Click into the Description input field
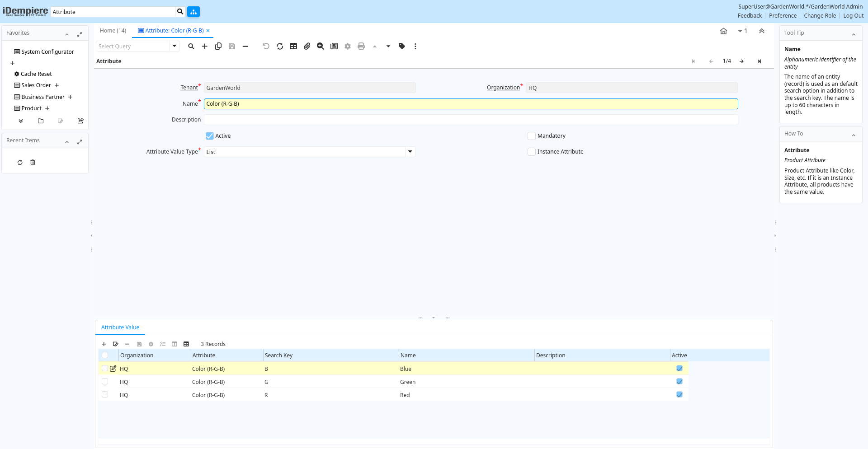This screenshot has height=449, width=868. click(470, 120)
